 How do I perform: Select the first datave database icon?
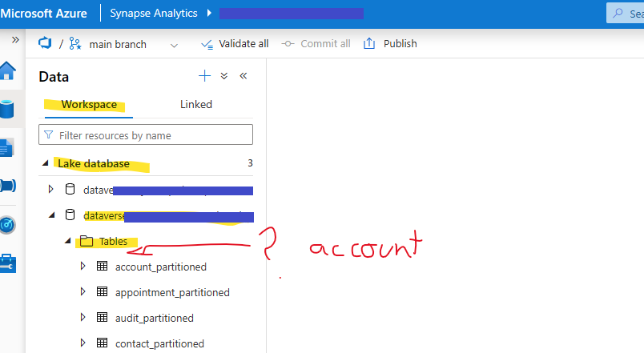click(x=70, y=189)
